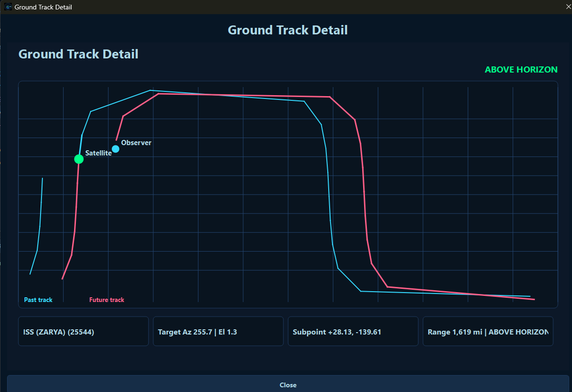572x392 pixels.
Task: Click the Past track legend label
Action: [38, 300]
